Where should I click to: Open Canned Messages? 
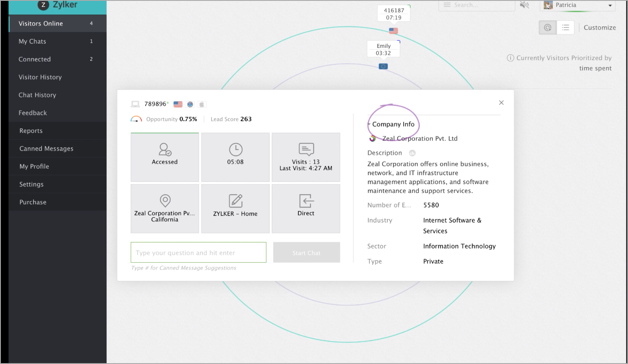[58, 148]
